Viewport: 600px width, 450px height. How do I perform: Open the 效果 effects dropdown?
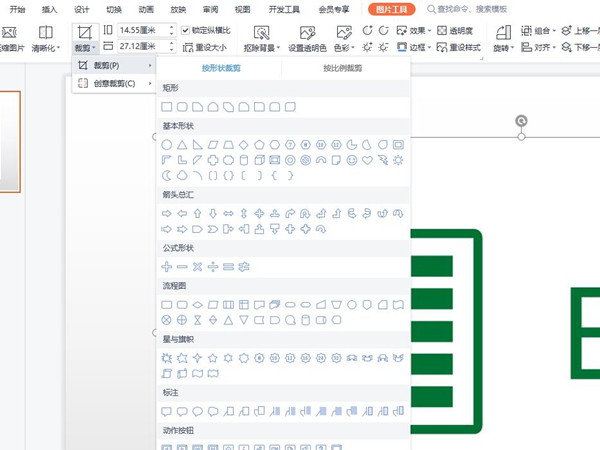420,31
